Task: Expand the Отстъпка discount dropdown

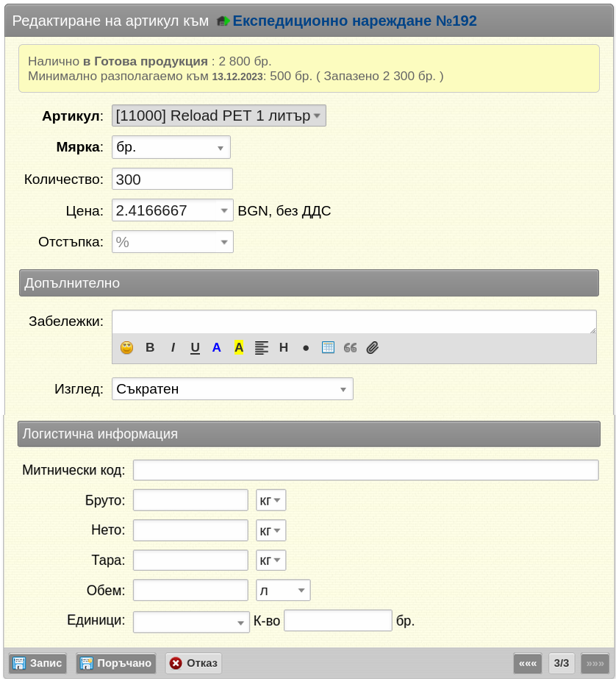Action: (224, 242)
